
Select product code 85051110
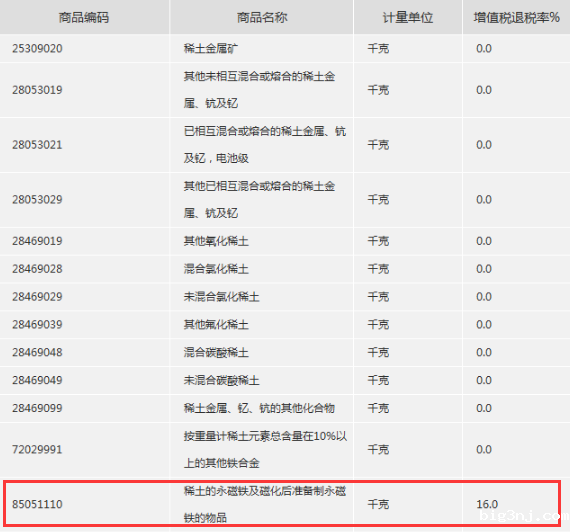[37, 504]
